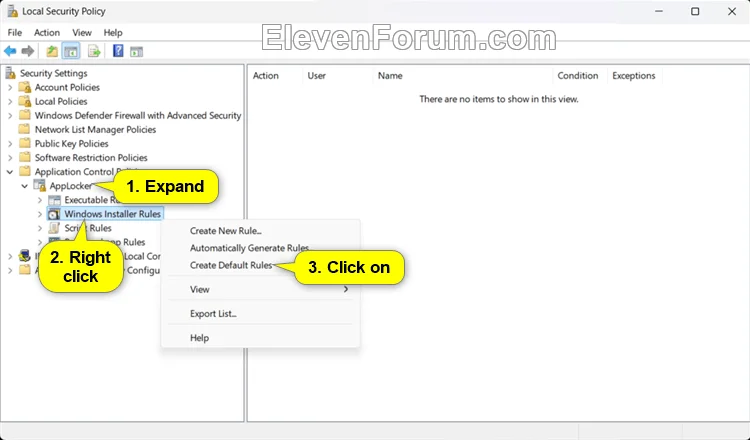Sort by the Exceptions column header

[634, 76]
